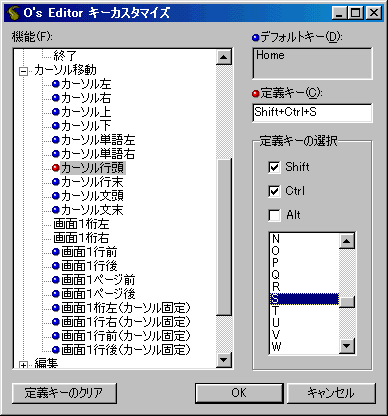Click blue dot icon beside カーソル下
Image resolution: width=388 pixels, height=416 pixels.
pyautogui.click(x=56, y=126)
